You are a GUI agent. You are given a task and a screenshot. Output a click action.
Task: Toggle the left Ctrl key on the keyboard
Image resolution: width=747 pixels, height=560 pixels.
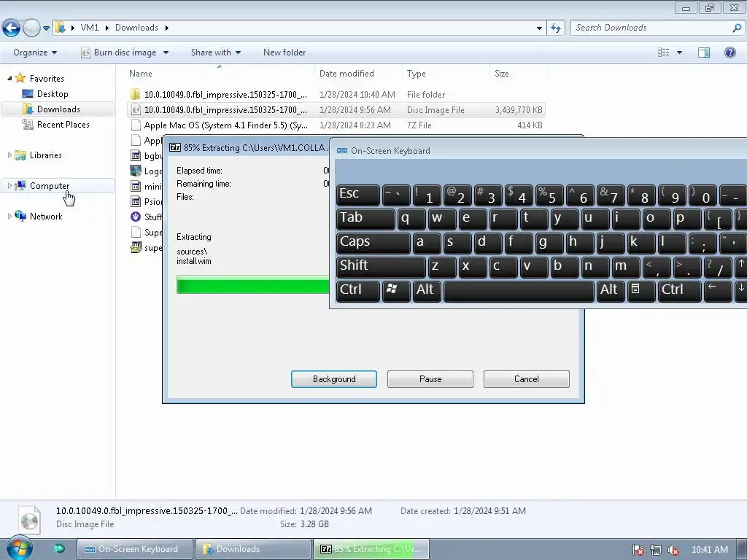click(x=357, y=291)
